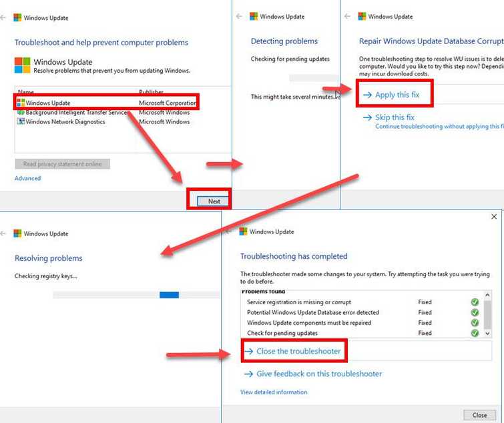Go back using the arrow in the Repair Database Corruption window
504x423 pixels.
347,17
